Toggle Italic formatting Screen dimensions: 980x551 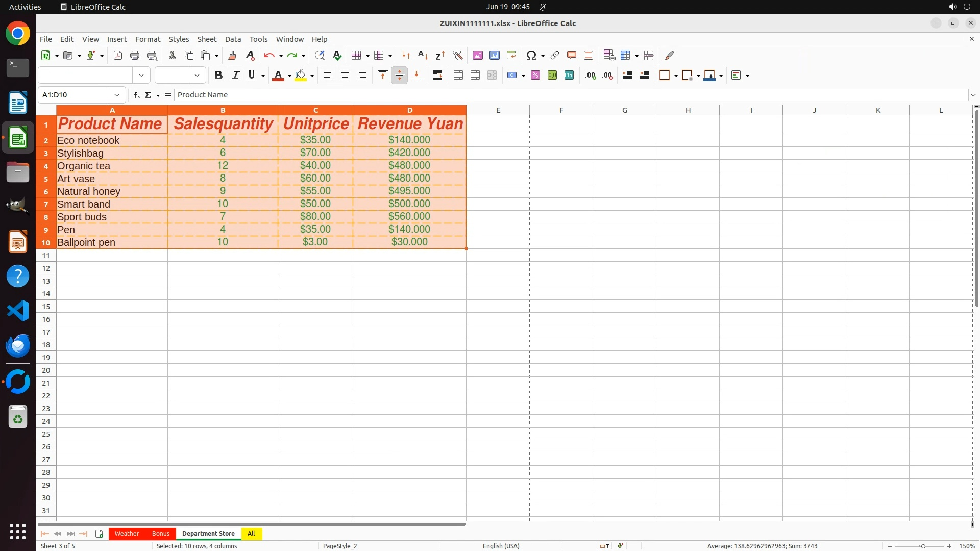235,75
